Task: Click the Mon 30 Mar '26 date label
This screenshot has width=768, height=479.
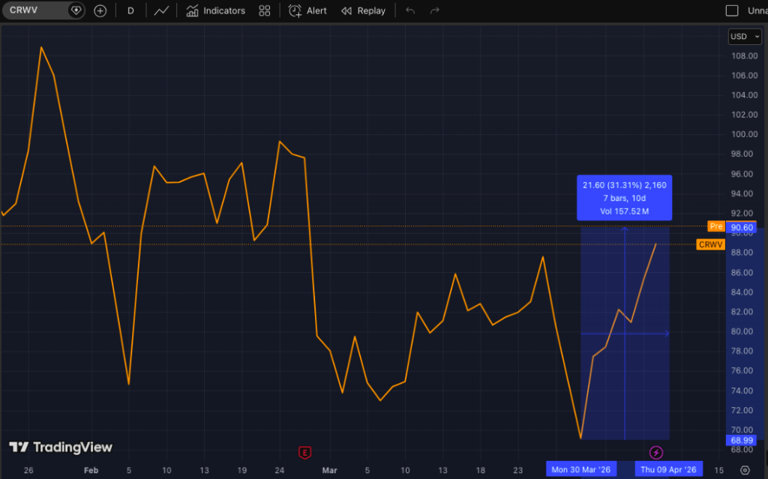Action: [581, 470]
